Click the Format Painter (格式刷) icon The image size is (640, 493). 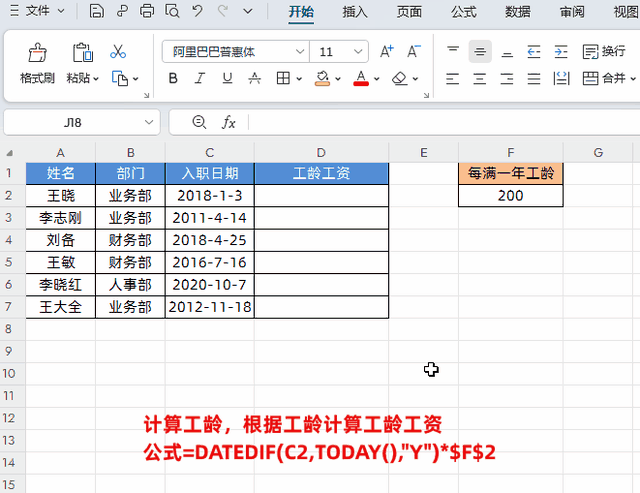pyautogui.click(x=38, y=53)
